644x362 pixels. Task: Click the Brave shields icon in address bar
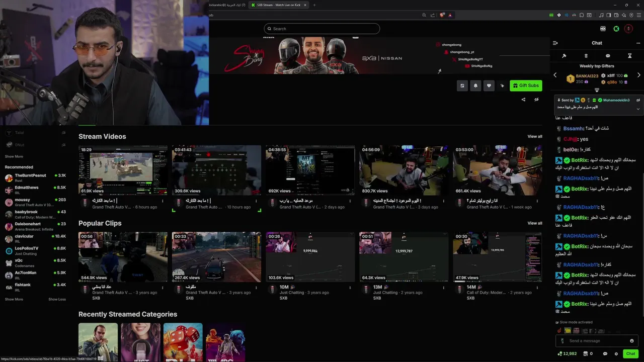pyautogui.click(x=442, y=15)
